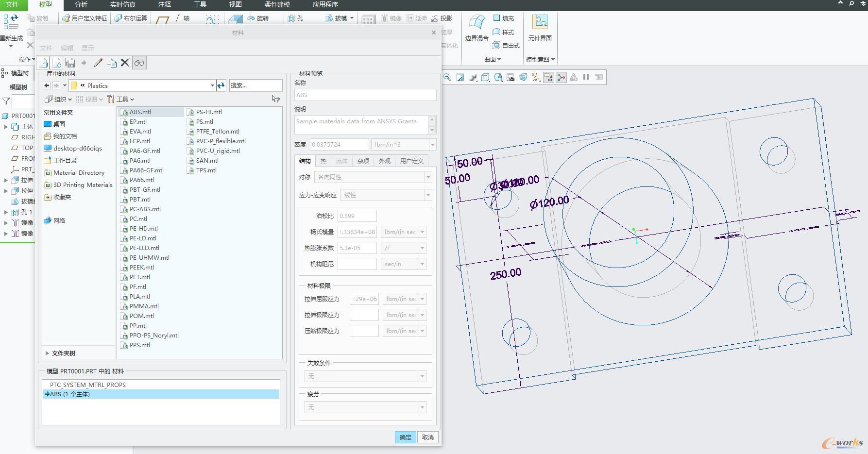Screen dimensions: 868x454
Task: Pause simulation in graphics toolbar
Action: 586,77
